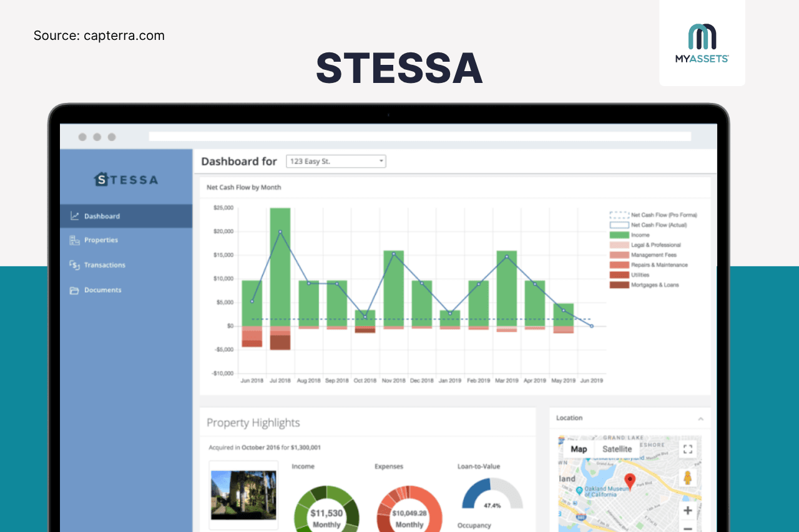This screenshot has height=532, width=799.
Task: Click the Dashboard chart icon in sidebar
Action: point(74,216)
